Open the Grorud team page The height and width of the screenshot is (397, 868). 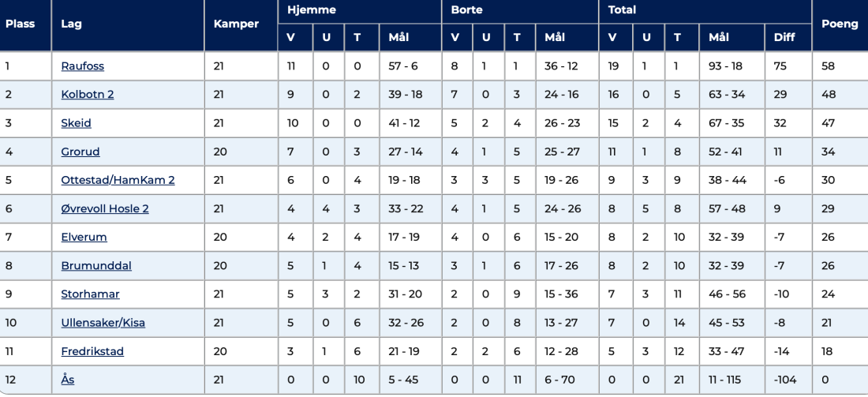point(80,152)
